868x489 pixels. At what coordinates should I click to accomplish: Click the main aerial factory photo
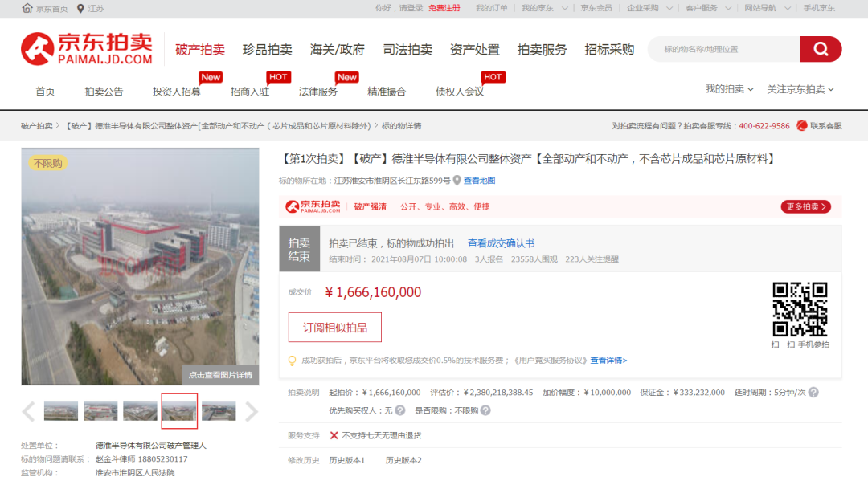coord(140,266)
